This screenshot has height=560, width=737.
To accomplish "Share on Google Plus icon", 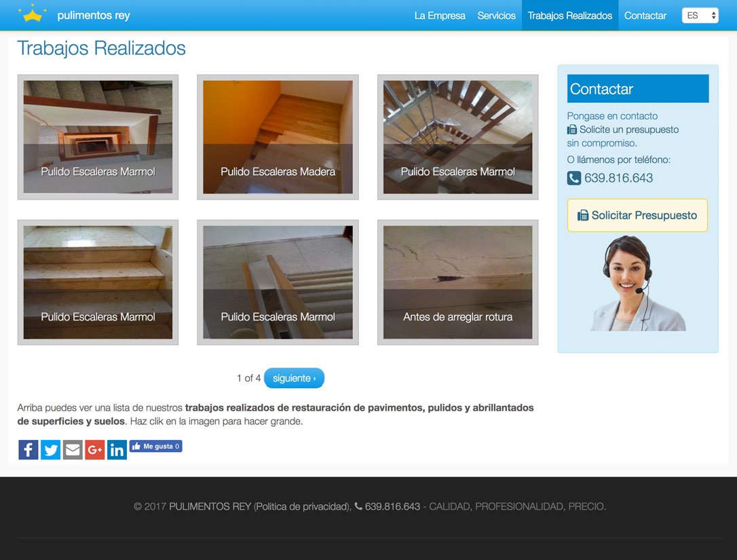I will point(95,449).
